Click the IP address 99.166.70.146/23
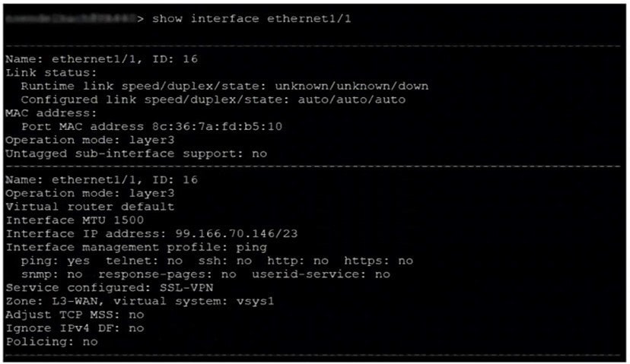The height and width of the screenshot is (364, 630). pos(236,234)
